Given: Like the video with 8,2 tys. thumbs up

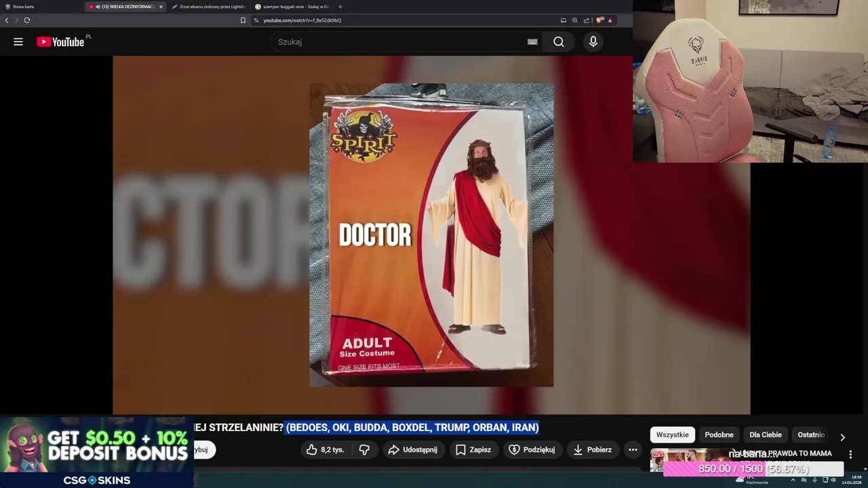Looking at the screenshot, I should point(325,449).
